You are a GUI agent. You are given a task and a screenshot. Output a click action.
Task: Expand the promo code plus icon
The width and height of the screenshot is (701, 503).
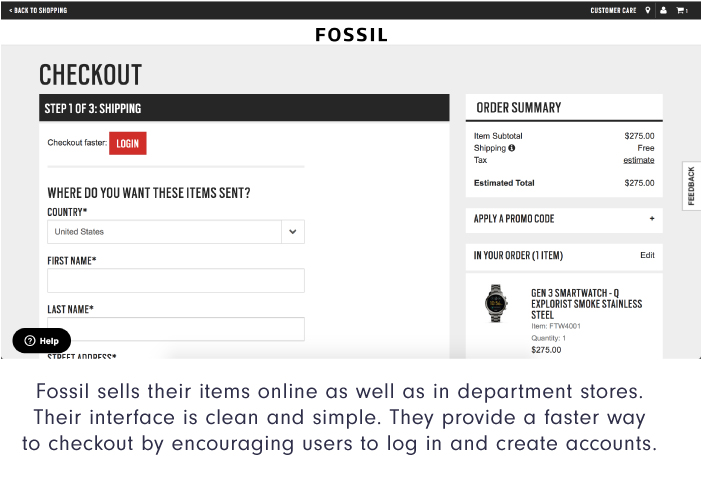pyautogui.click(x=652, y=219)
